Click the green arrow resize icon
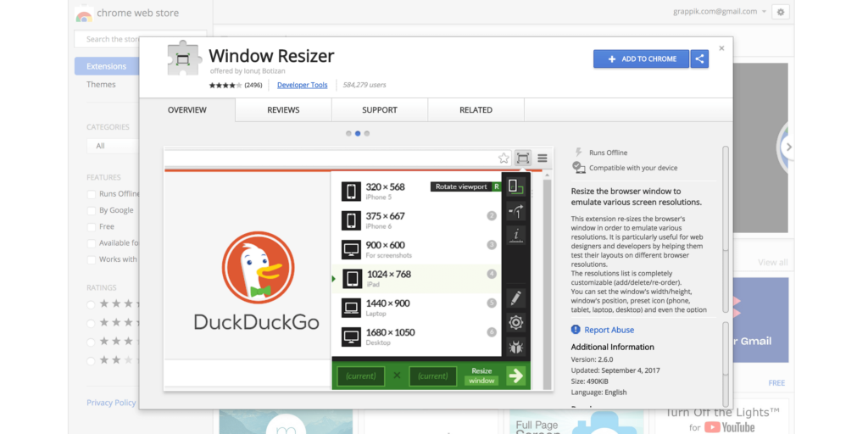 click(515, 376)
